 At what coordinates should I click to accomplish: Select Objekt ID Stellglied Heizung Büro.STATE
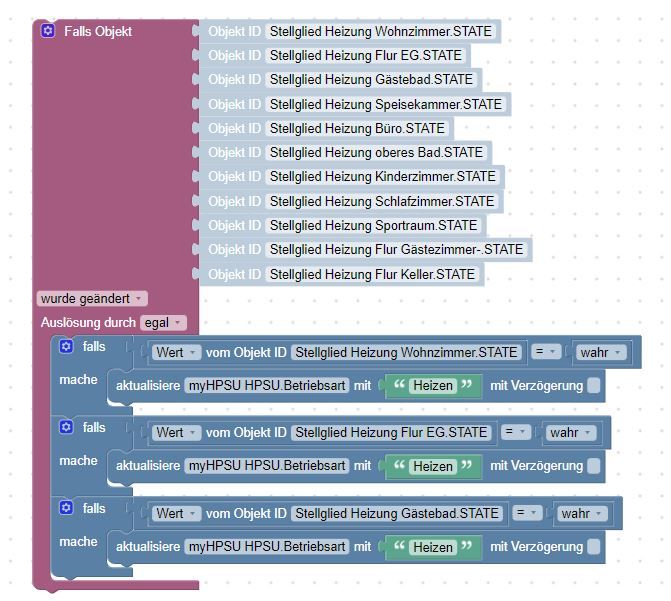(357, 128)
